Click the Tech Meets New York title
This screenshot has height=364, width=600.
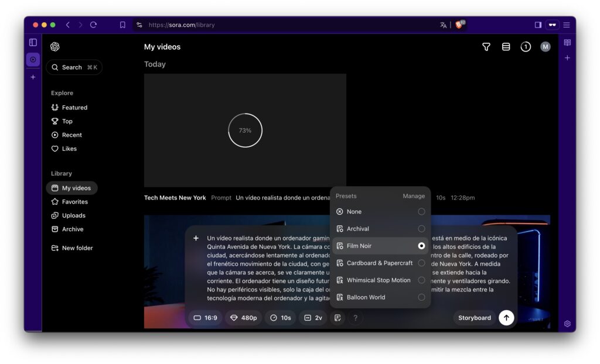point(175,198)
